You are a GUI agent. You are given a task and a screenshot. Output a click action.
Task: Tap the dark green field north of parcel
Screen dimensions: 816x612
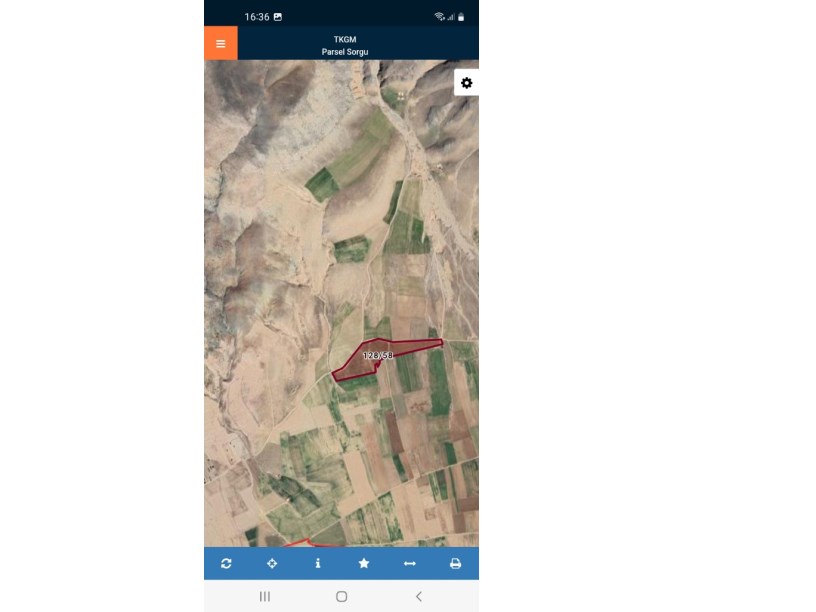(x=351, y=249)
